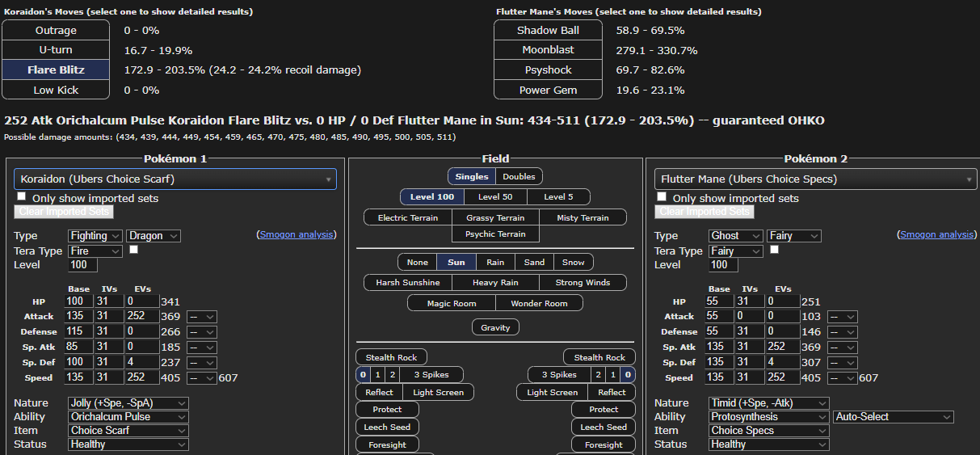Edit Koraidon's Attack EVs field

point(141,317)
